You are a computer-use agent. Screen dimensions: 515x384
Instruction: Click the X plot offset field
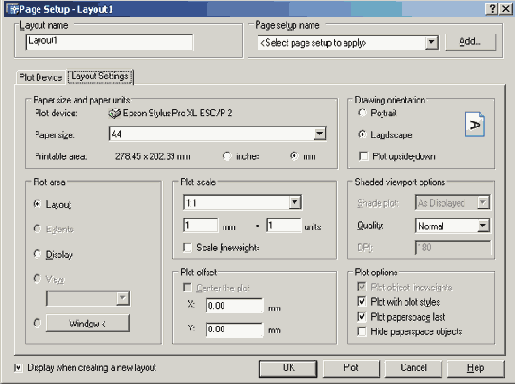coord(234,305)
